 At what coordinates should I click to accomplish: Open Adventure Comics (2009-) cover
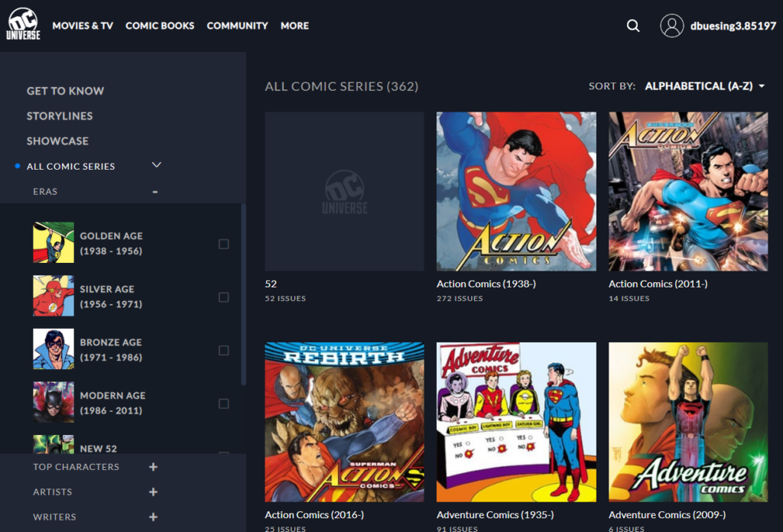pyautogui.click(x=688, y=422)
